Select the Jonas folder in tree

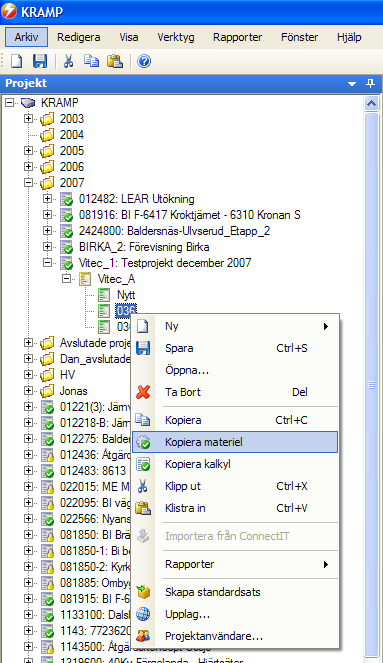click(x=74, y=391)
